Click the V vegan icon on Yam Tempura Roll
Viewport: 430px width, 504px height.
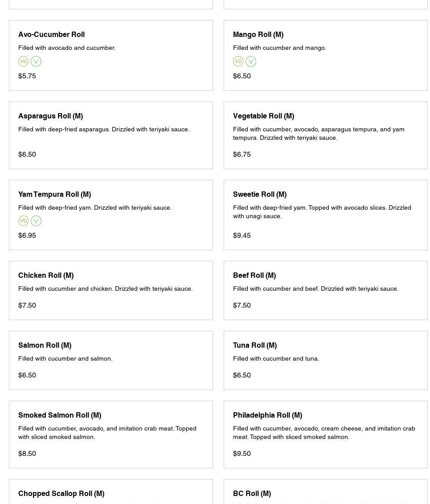coord(36,221)
